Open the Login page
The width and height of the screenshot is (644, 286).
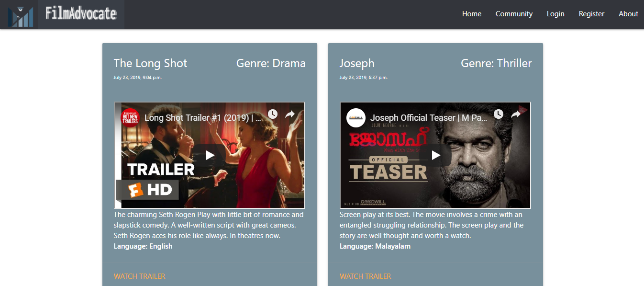(x=555, y=14)
